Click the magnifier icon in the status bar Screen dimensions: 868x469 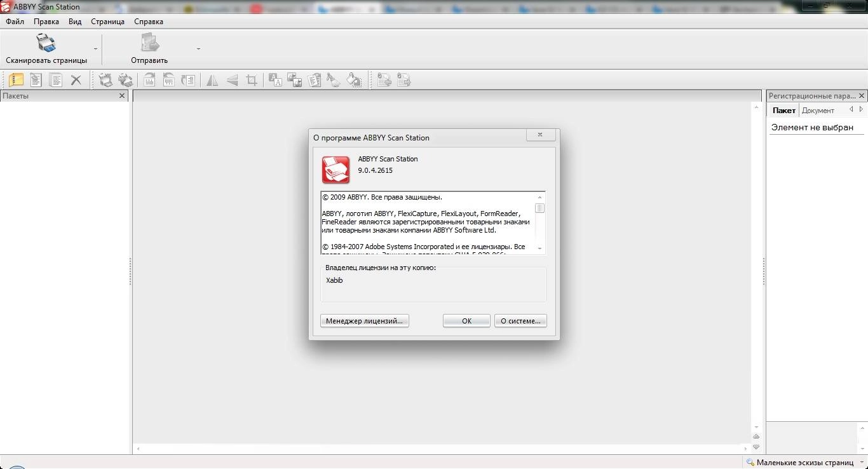[750, 463]
